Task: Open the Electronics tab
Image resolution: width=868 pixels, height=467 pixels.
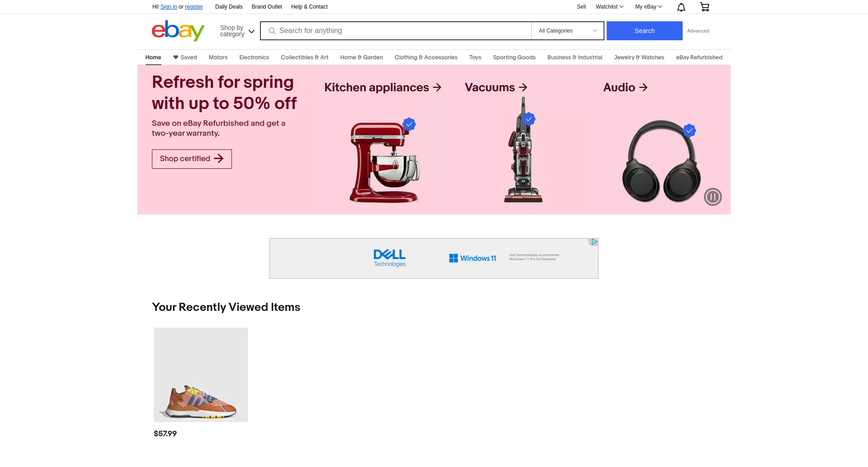Action: coord(254,57)
